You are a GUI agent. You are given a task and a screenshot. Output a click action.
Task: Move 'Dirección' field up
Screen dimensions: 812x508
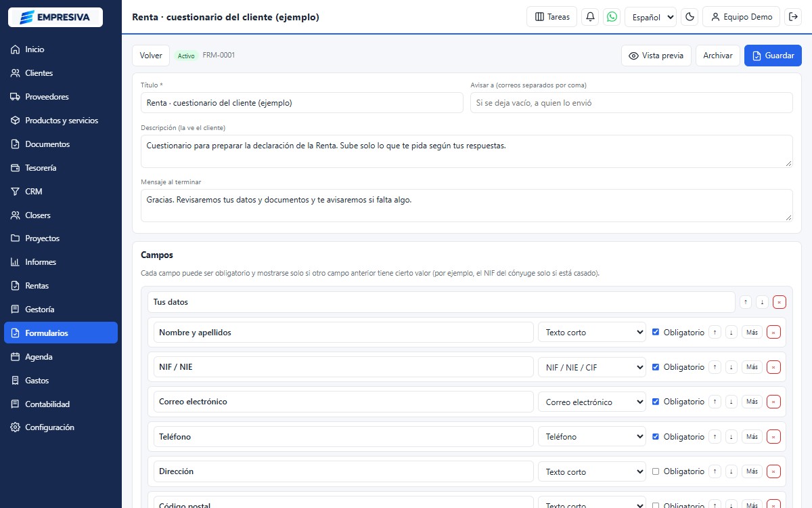715,471
